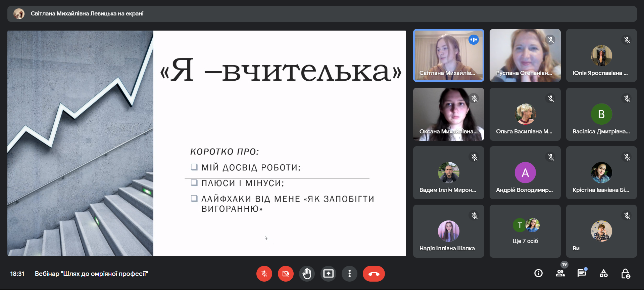Image resolution: width=644 pixels, height=290 pixels.
Task: Click the clock time 18:31
Action: pos(17,274)
